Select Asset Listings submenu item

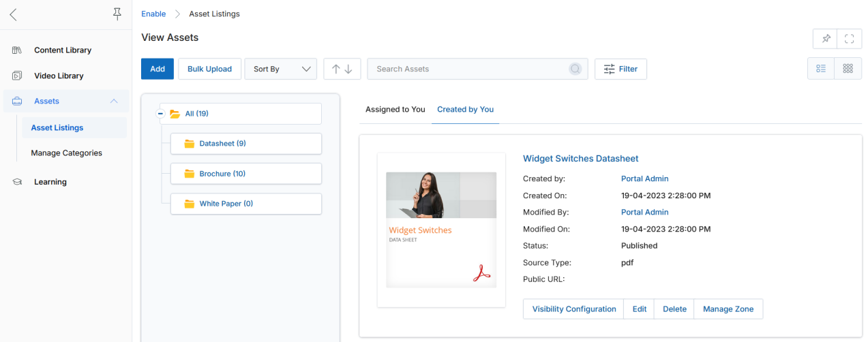point(74,127)
